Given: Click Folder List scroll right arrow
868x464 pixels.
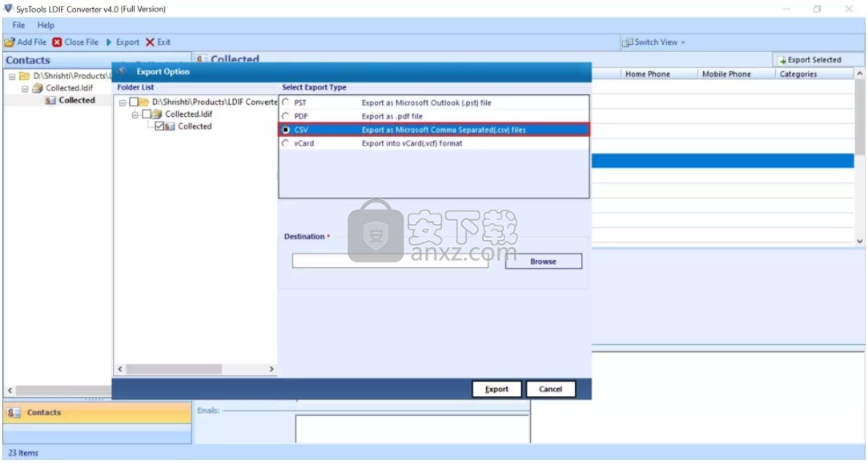Looking at the screenshot, I should click(x=271, y=369).
